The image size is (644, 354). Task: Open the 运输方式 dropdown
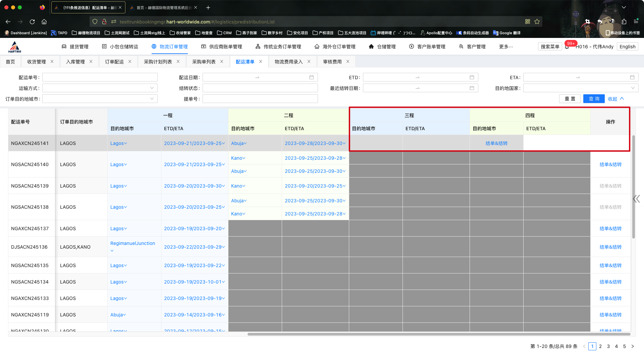click(x=100, y=88)
